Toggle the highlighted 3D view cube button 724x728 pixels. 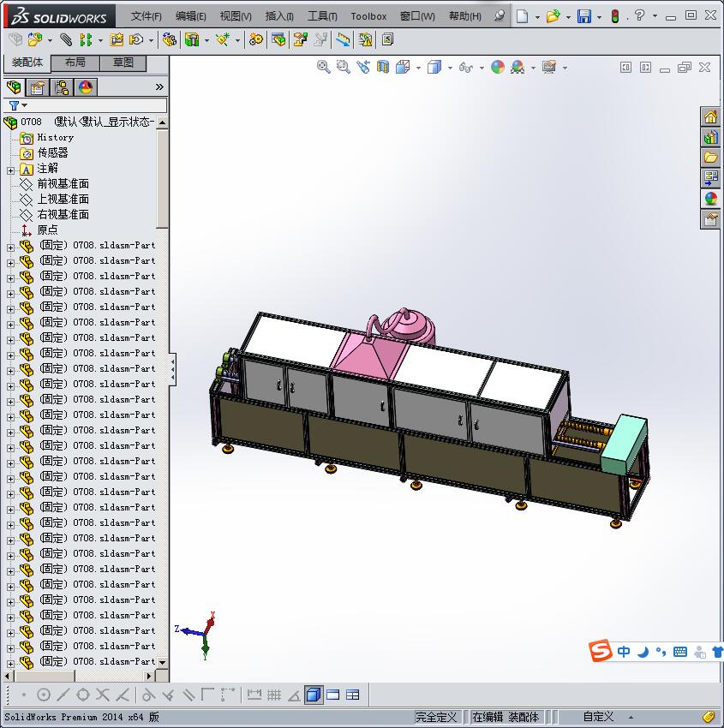click(314, 695)
